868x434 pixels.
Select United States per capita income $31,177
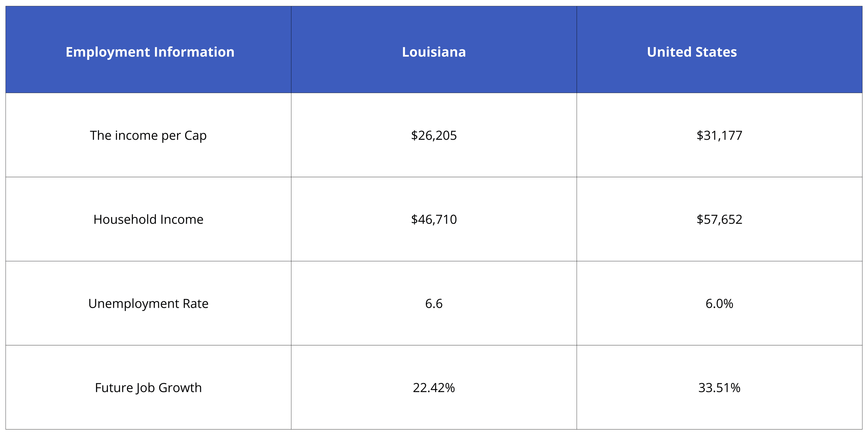tap(719, 135)
